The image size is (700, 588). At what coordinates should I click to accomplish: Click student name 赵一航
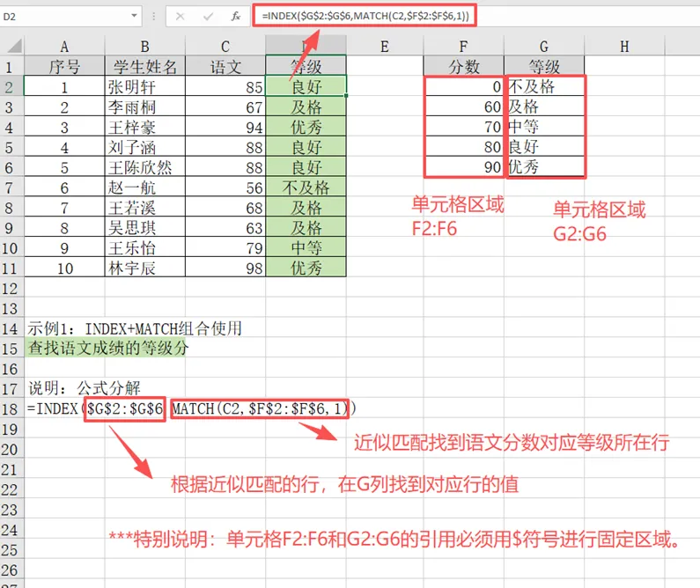tap(144, 187)
